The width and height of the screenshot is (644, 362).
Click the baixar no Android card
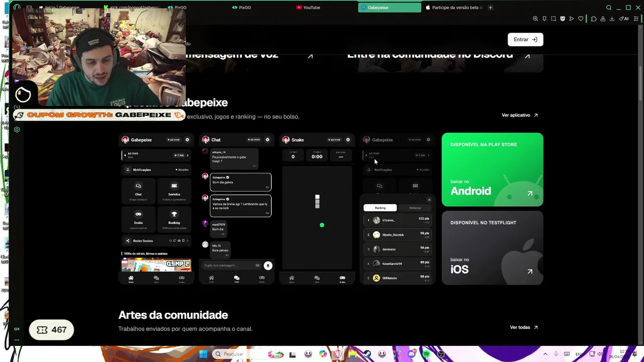[x=493, y=169]
